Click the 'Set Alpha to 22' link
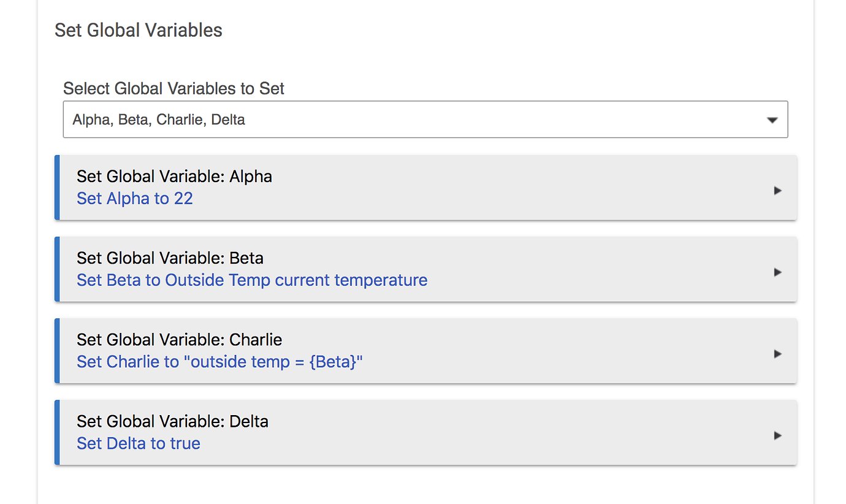The width and height of the screenshot is (846, 504). (135, 199)
